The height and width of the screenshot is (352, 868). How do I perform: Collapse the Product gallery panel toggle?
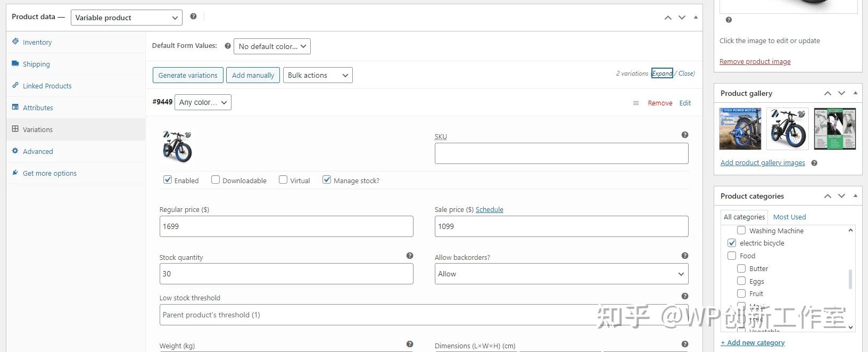coord(855,93)
